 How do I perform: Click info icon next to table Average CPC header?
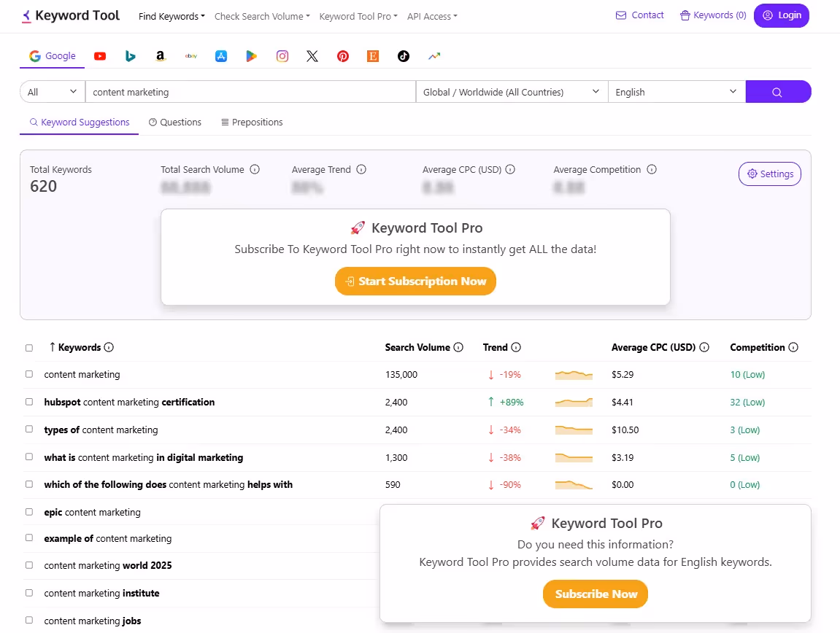(x=704, y=347)
